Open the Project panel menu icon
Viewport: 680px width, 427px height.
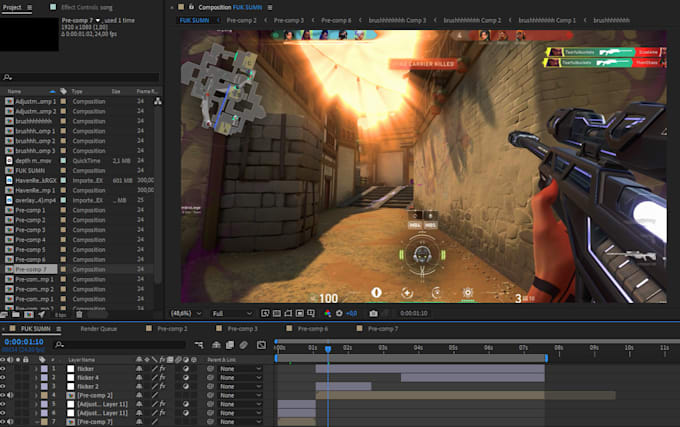(29, 7)
